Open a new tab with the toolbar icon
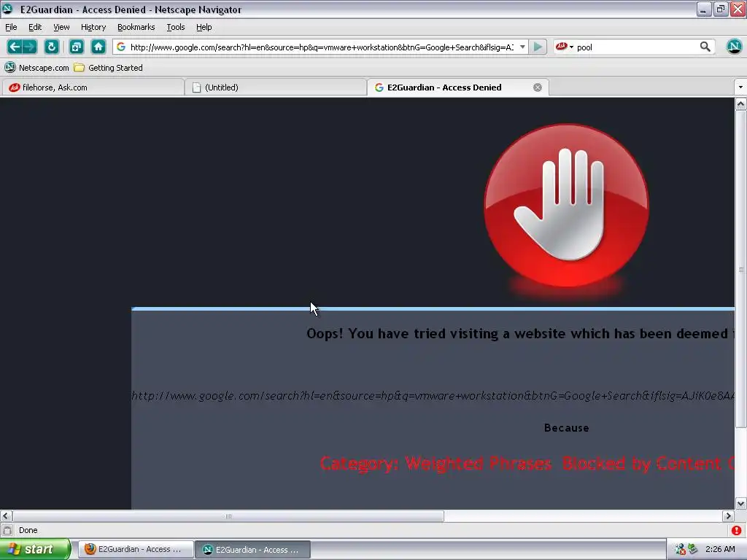 pos(76,47)
